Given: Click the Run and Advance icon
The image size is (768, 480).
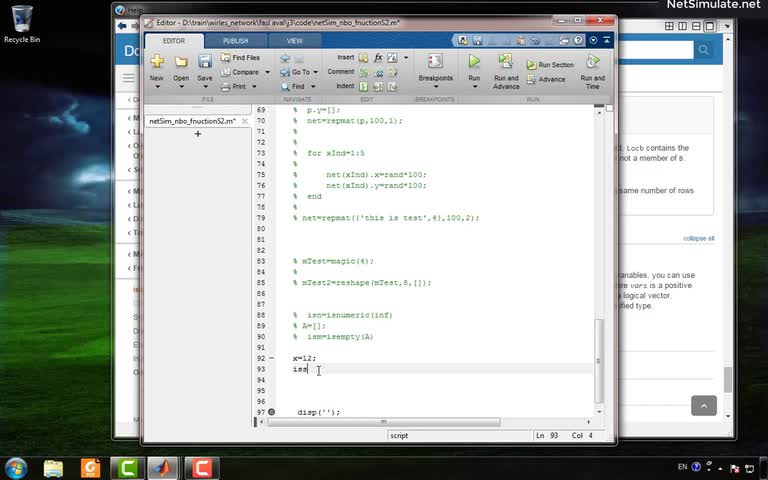Looking at the screenshot, I should [x=505, y=61].
